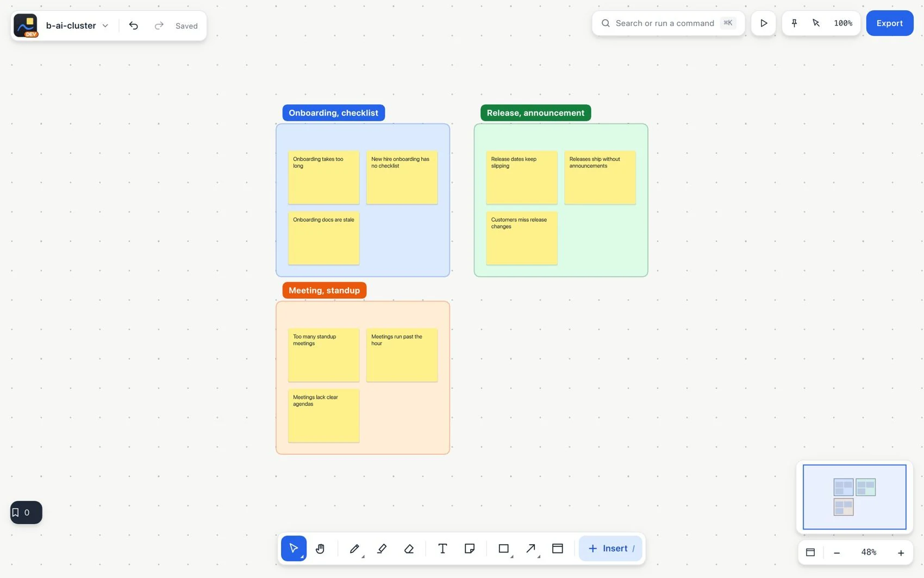The height and width of the screenshot is (578, 924).
Task: Select the Meeting, standup cluster label
Action: [324, 290]
